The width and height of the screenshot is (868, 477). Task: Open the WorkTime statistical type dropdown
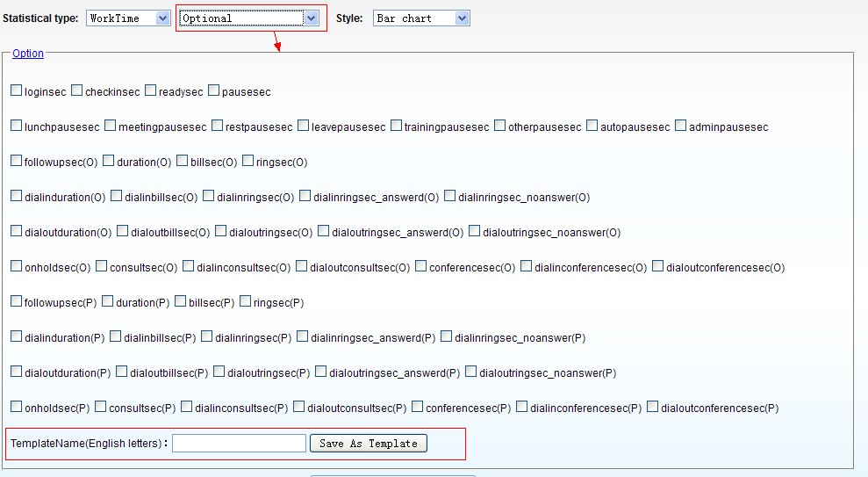click(x=128, y=18)
